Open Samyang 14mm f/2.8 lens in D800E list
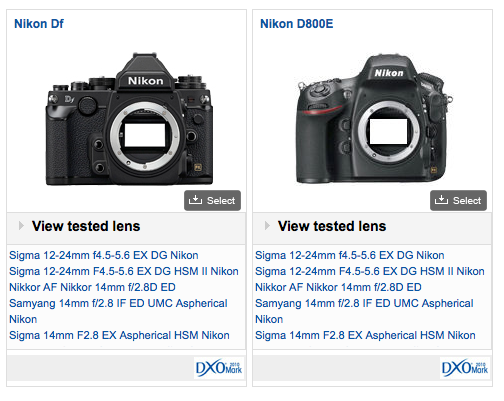Viewport: 504px width, 401px height. 364,311
